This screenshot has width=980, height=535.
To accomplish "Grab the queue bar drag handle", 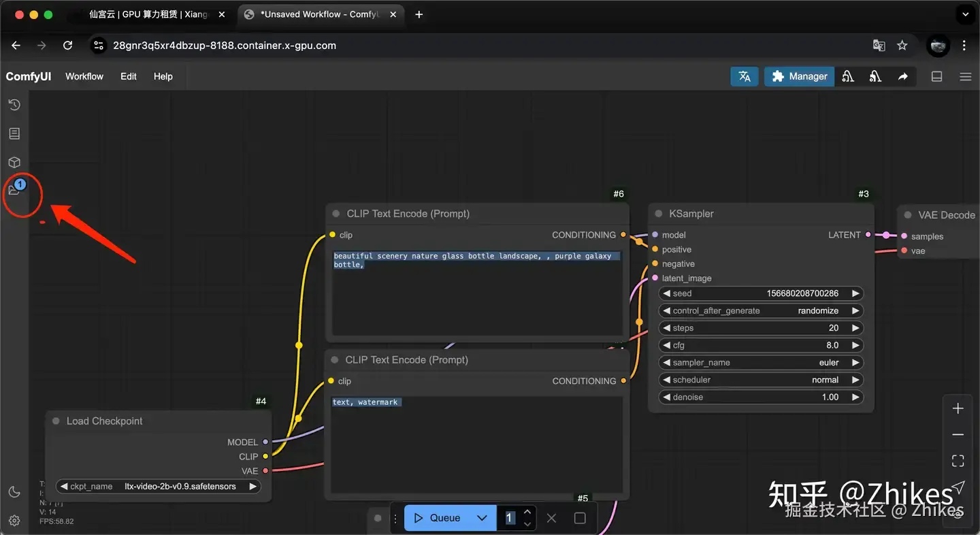I will [x=396, y=518].
